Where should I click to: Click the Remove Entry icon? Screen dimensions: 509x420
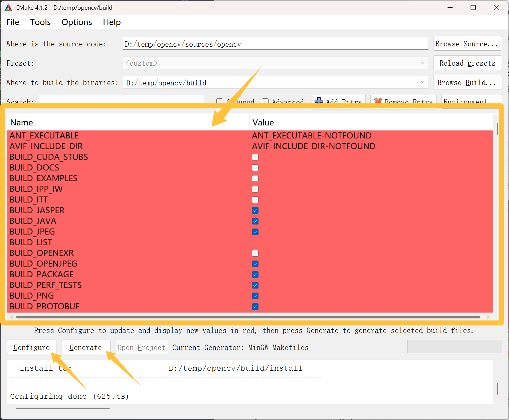coord(377,101)
